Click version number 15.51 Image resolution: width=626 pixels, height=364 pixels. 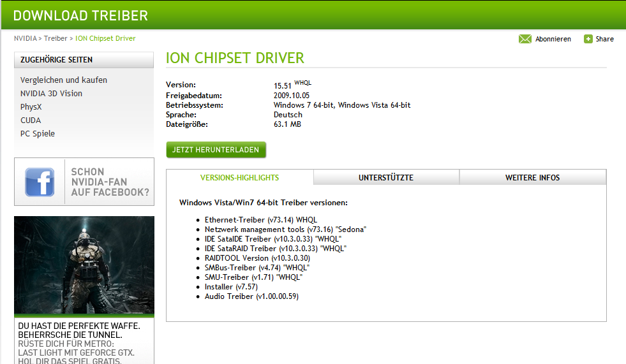coord(282,85)
